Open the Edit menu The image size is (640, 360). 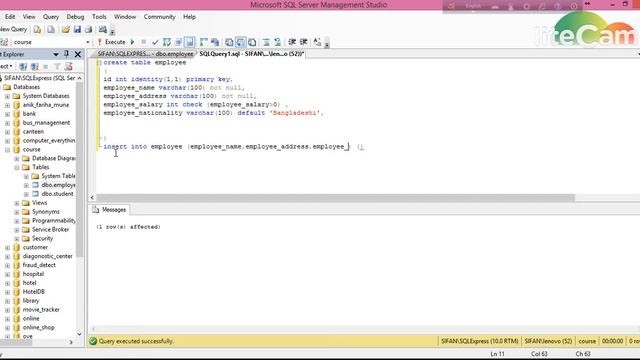click(10, 17)
